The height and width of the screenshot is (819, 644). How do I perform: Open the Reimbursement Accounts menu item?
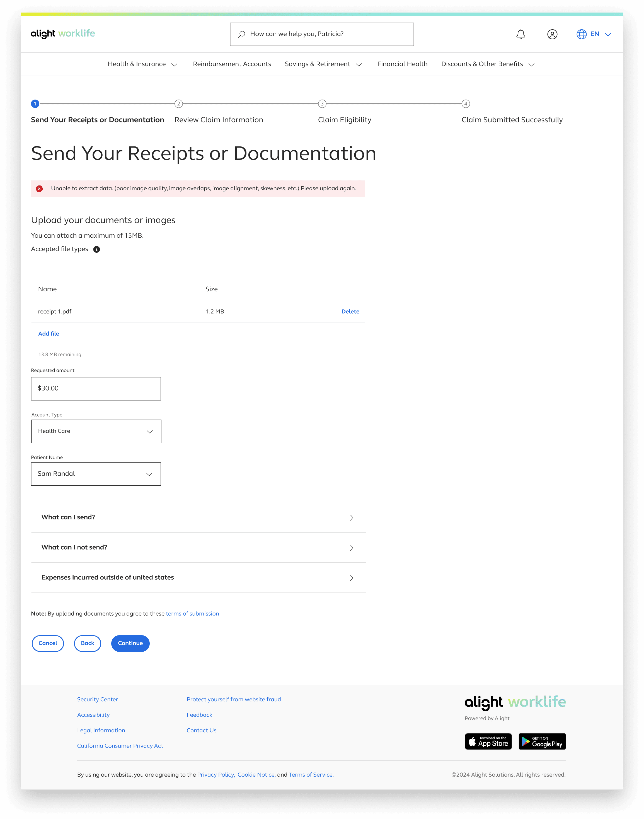click(232, 64)
